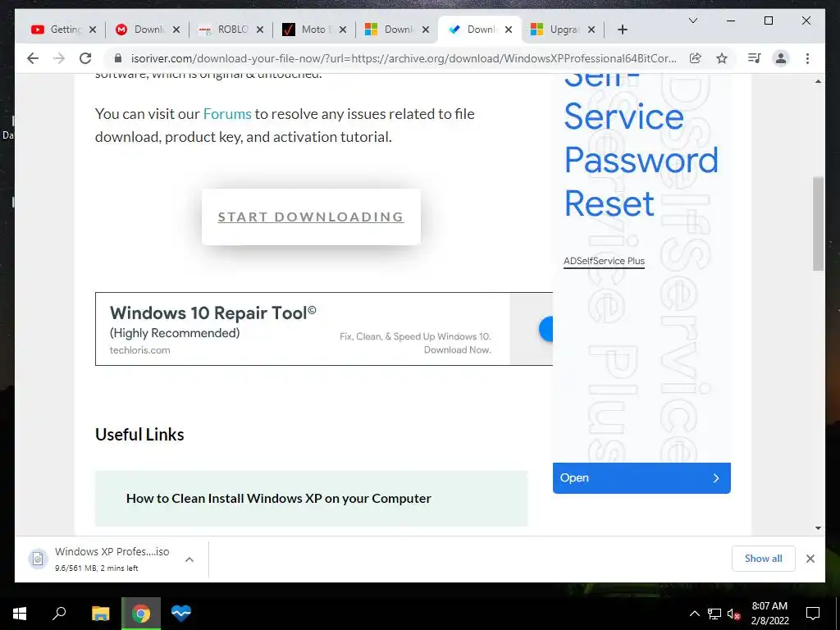Click the blue ad arrow button
The width and height of the screenshot is (840, 630).
point(546,329)
